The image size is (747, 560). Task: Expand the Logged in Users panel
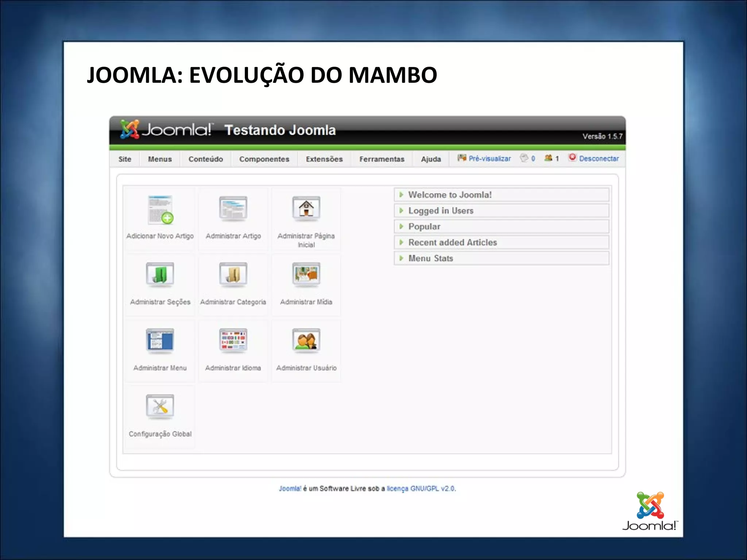coord(502,211)
